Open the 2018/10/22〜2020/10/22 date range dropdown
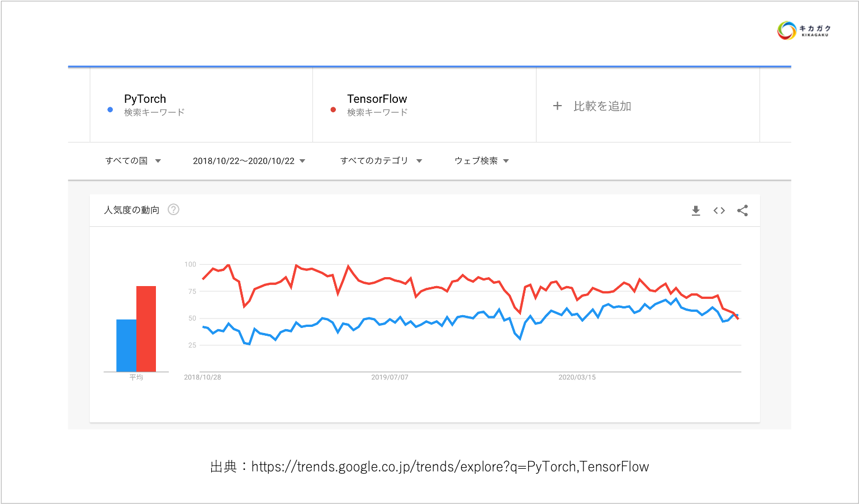 [249, 161]
